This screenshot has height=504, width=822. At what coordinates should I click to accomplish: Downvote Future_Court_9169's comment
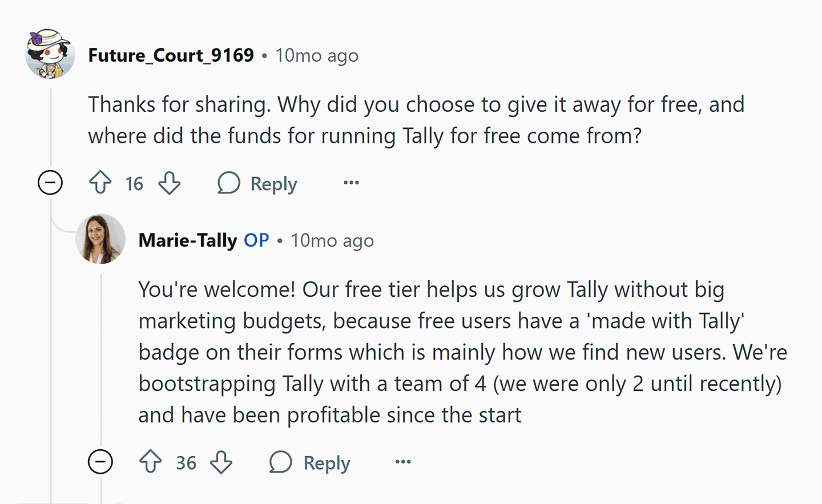point(170,183)
